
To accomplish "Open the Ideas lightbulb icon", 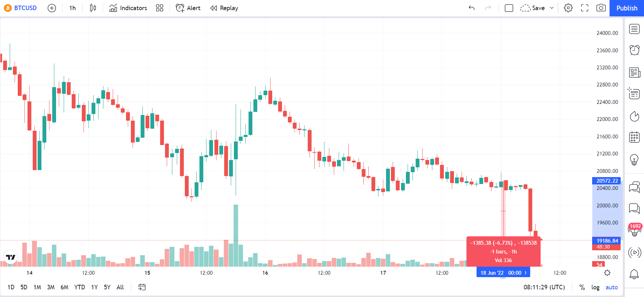I will click(x=634, y=160).
